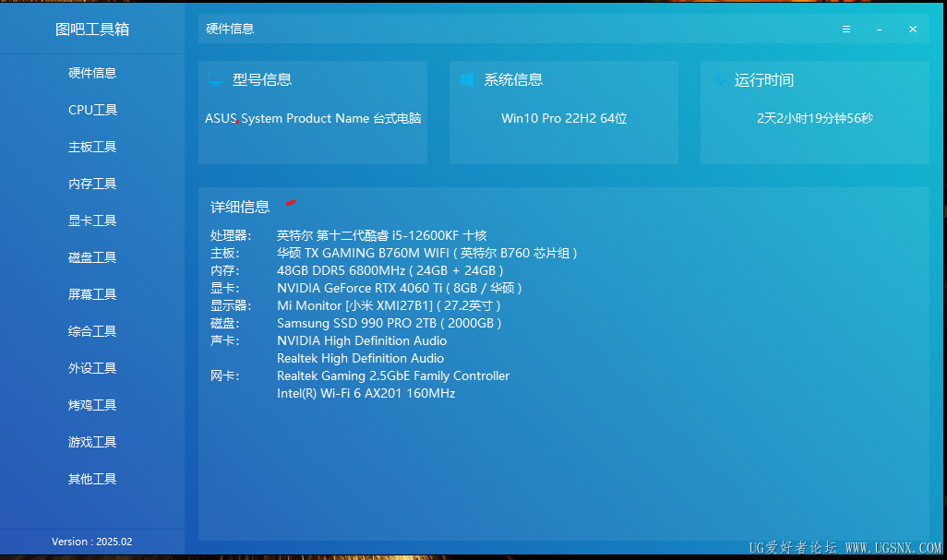Click the 运行时间 card heading
This screenshot has height=560, width=947.
[x=764, y=79]
